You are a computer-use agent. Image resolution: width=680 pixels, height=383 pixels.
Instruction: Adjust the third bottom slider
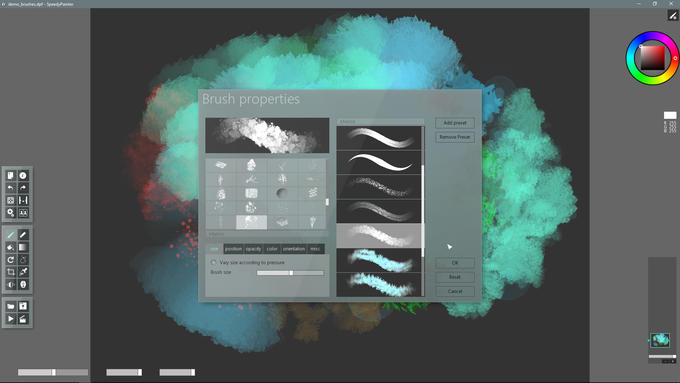pos(177,372)
